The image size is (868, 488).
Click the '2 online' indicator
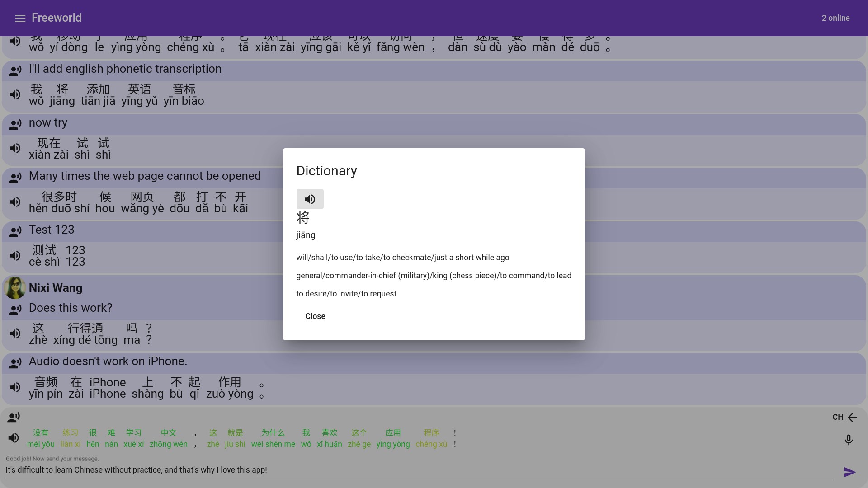[835, 18]
